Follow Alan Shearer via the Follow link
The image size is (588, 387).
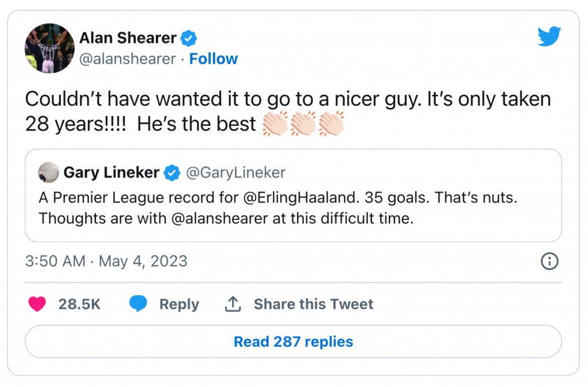pyautogui.click(x=214, y=59)
